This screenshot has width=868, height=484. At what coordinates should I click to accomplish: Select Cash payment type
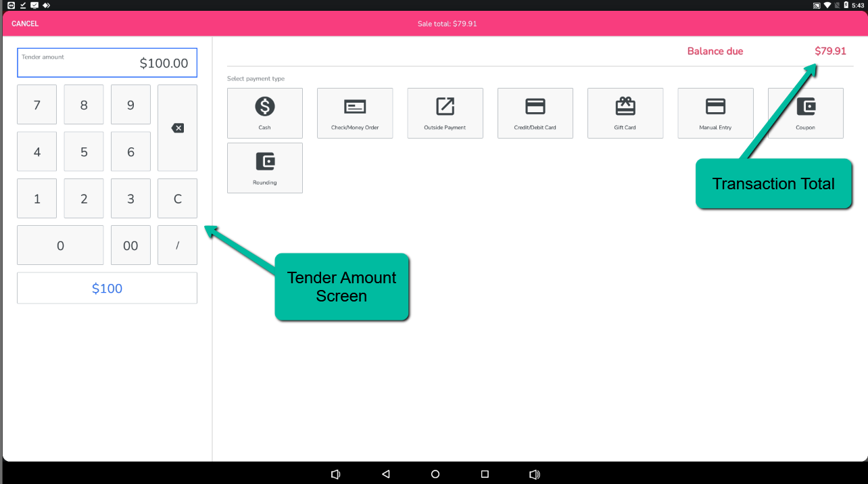[264, 113]
